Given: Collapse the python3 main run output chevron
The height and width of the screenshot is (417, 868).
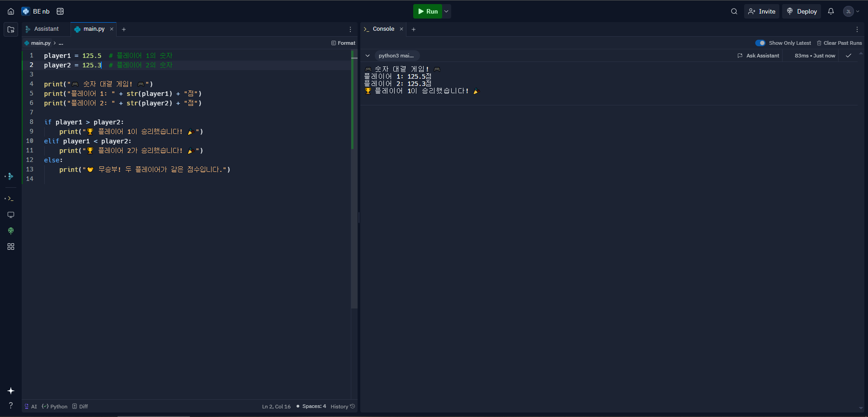Looking at the screenshot, I should (368, 56).
